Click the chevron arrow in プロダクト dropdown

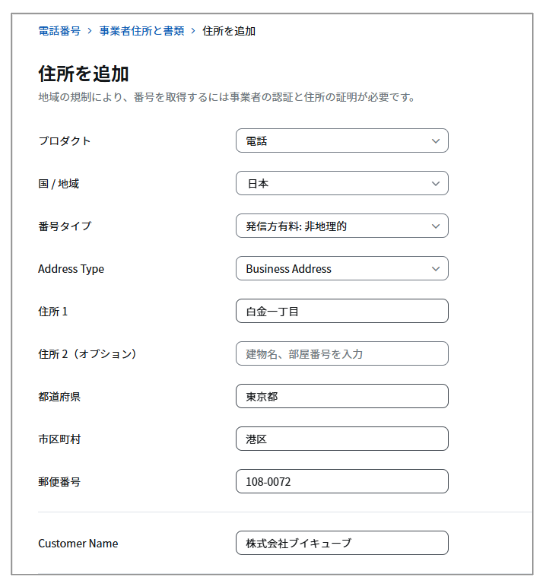[435, 141]
